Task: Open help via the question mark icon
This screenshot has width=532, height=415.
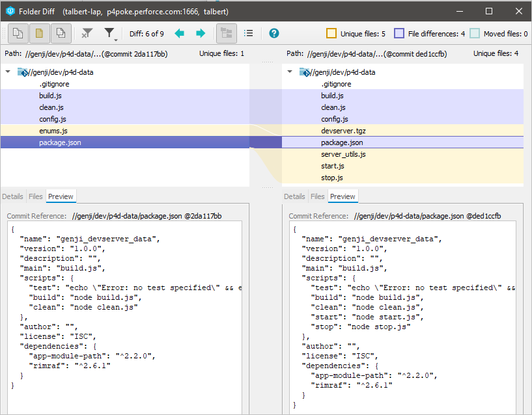Action: 274,33
